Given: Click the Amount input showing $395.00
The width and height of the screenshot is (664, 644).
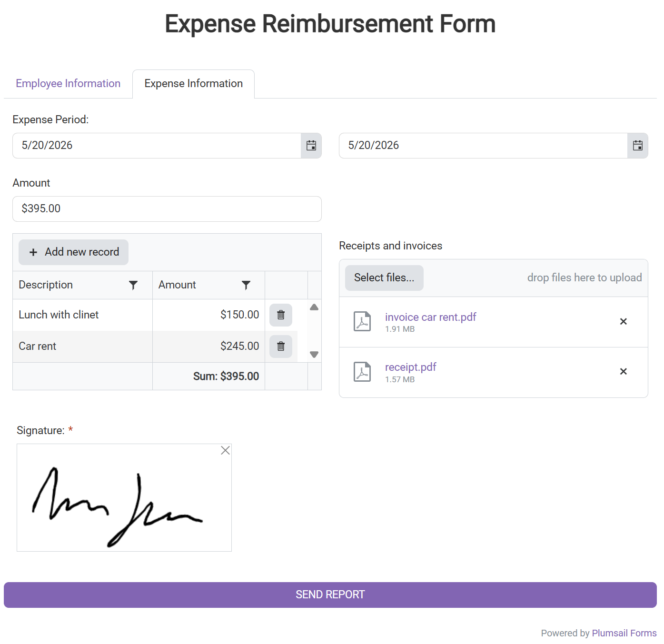Looking at the screenshot, I should [167, 209].
